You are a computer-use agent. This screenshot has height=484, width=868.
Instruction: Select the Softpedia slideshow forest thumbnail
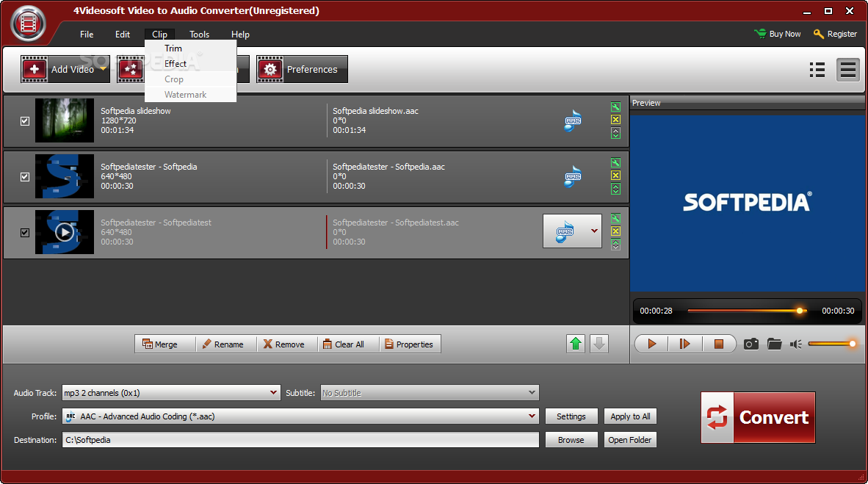point(64,120)
